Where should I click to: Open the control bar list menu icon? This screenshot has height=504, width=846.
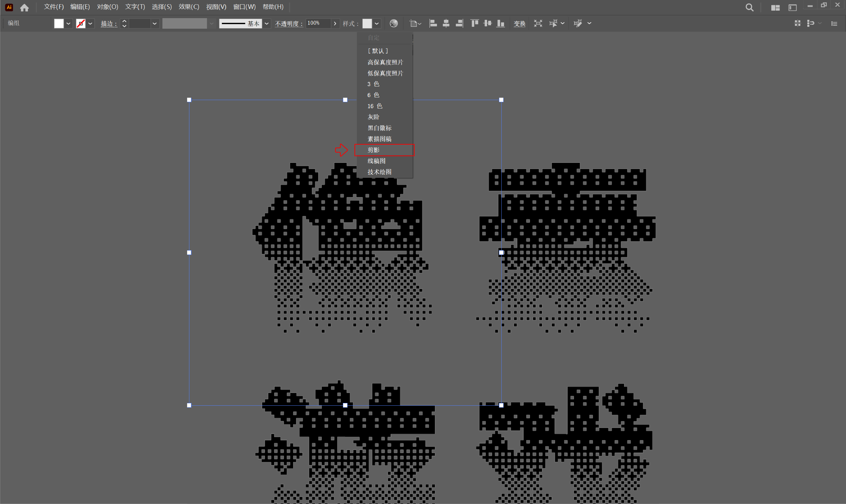[x=834, y=23]
